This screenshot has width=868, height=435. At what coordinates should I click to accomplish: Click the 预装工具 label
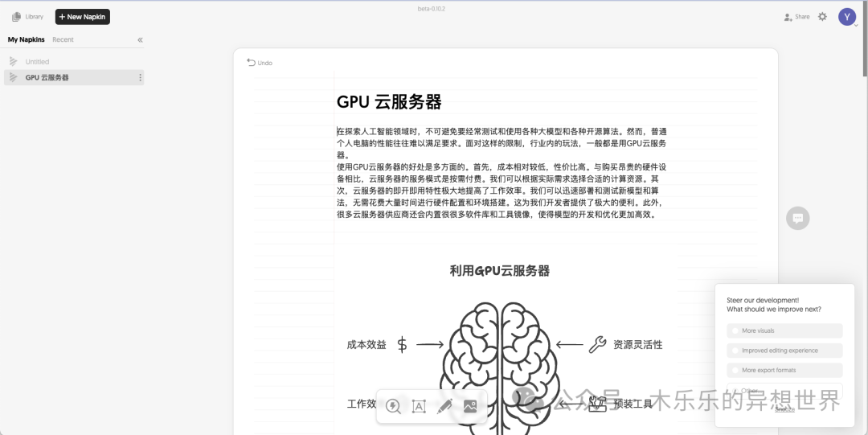[x=633, y=404]
